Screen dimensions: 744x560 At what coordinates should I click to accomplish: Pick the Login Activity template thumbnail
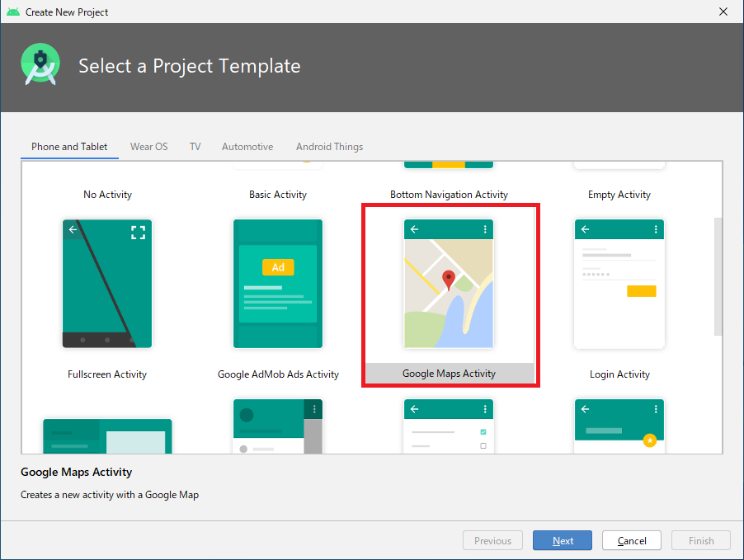tap(619, 284)
